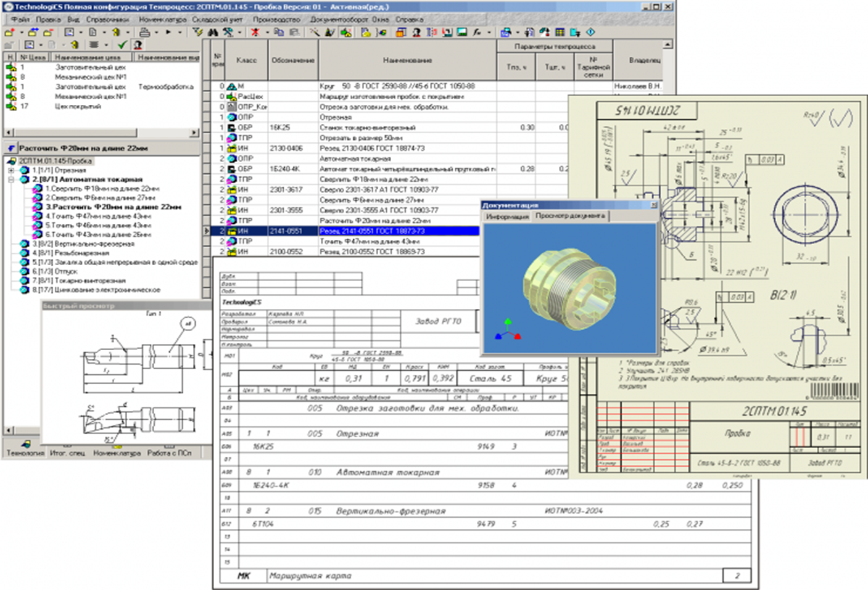Click the cyan document with arrow icon
The image size is (868, 590).
pos(575,32)
